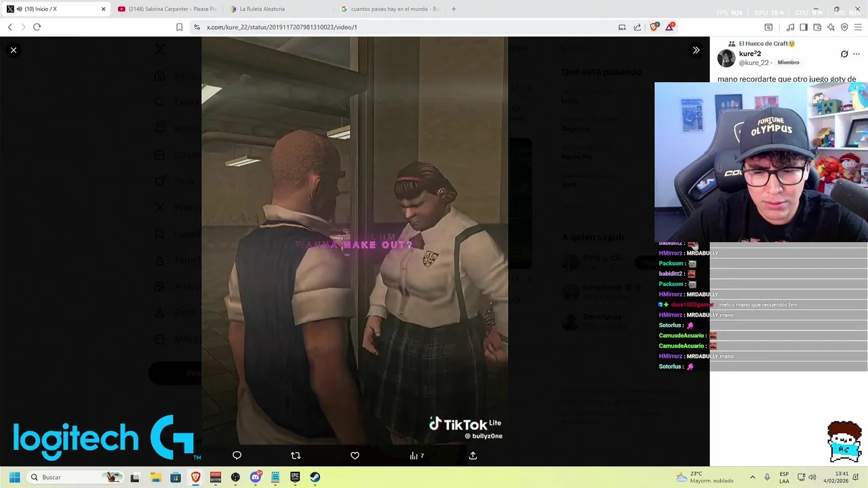Switch to La Ruleta Aleatoria tab
Screen dimensions: 868x488
[x=278, y=9]
